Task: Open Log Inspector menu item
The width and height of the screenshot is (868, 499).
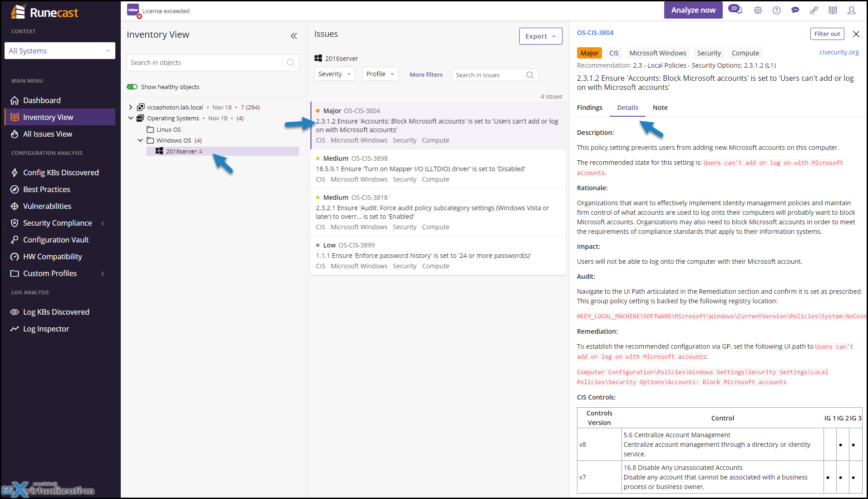Action: click(60, 329)
